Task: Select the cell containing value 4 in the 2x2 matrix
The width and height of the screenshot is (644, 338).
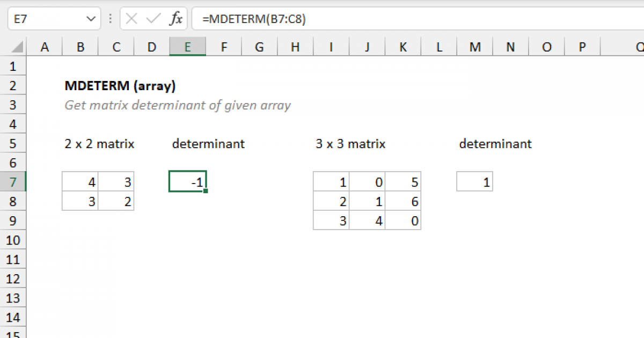Action: [x=80, y=181]
